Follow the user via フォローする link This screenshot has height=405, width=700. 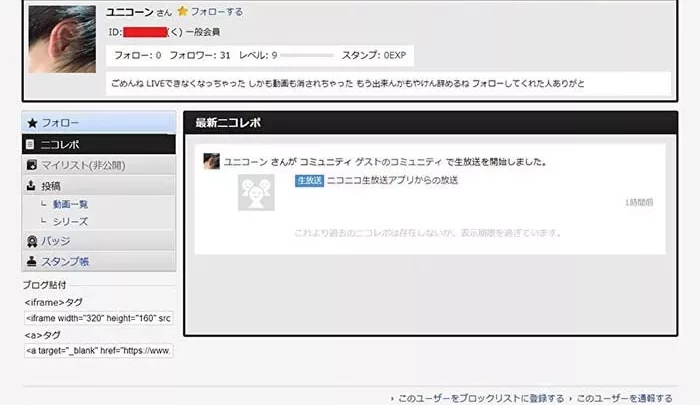(217, 12)
